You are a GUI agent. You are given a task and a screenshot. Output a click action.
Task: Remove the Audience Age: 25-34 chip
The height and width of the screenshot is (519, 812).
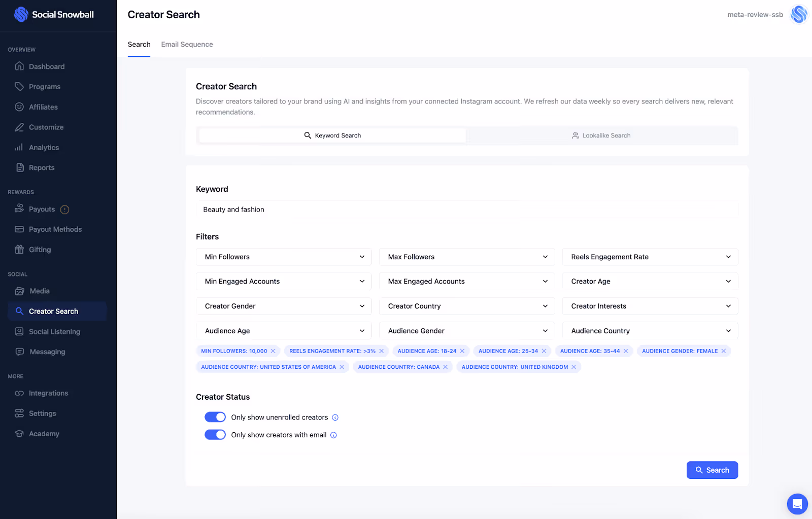[x=544, y=351]
